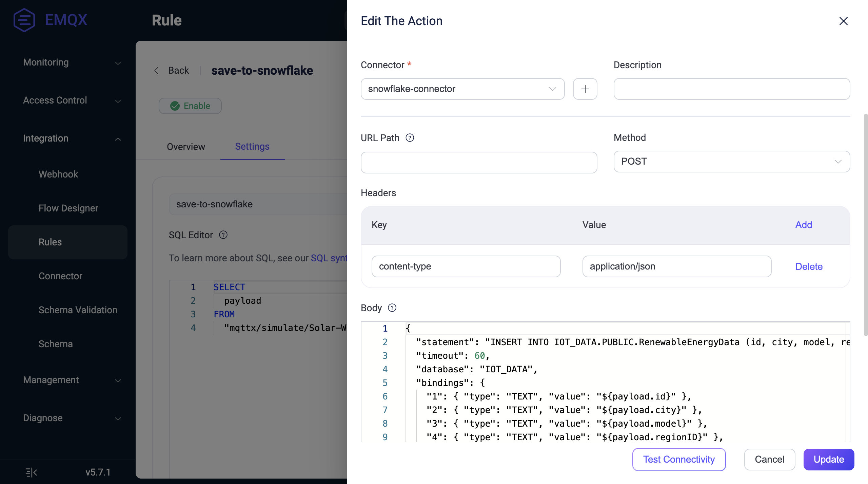Delete the content-type header row
Image resolution: width=868 pixels, height=484 pixels.
808,266
